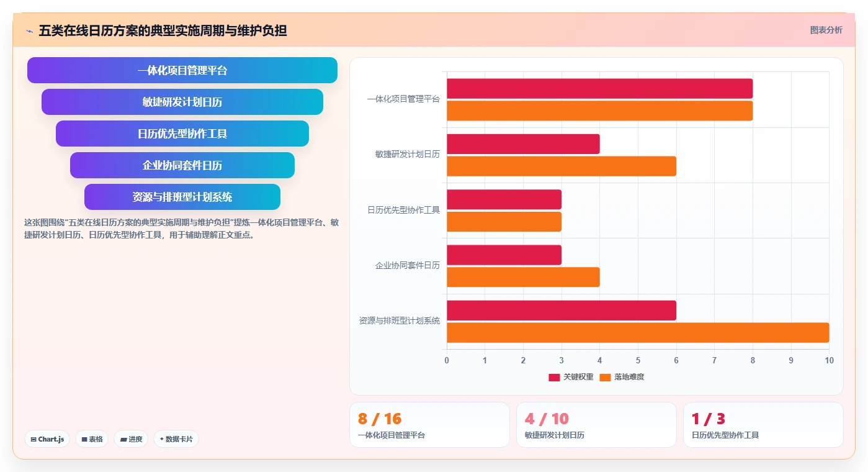This screenshot has height=472, width=868.
Task: Select the 一体化项目管理平台 funnel stage
Action: click(x=182, y=70)
